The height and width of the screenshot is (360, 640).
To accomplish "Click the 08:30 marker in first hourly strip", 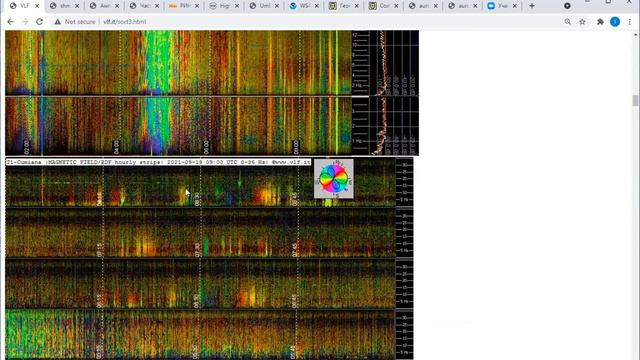I will tap(197, 199).
